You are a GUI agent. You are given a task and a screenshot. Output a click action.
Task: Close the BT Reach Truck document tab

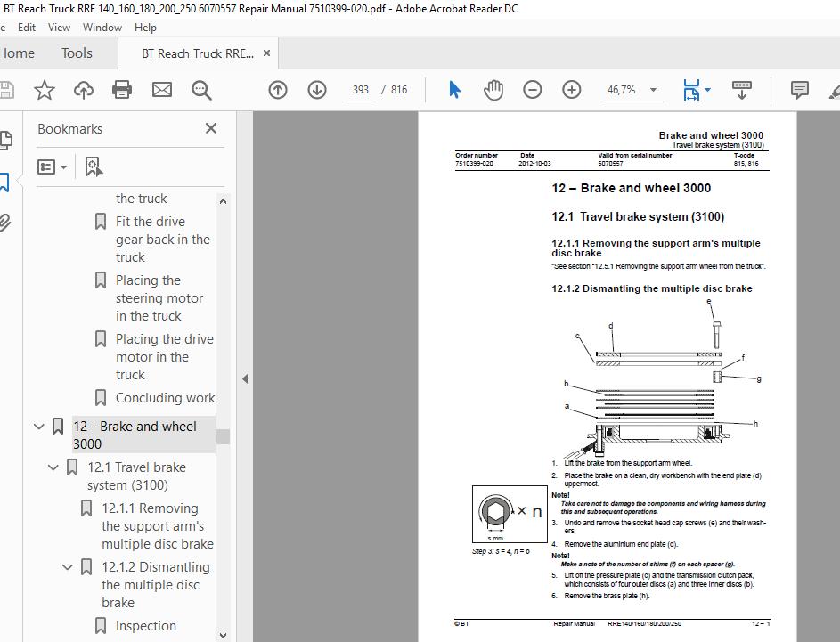[x=266, y=53]
